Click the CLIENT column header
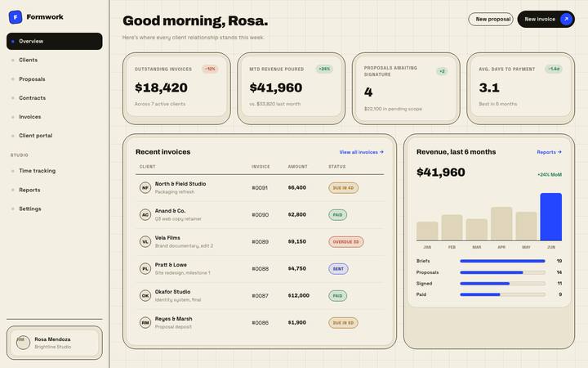The height and width of the screenshot is (368, 588). (x=147, y=167)
